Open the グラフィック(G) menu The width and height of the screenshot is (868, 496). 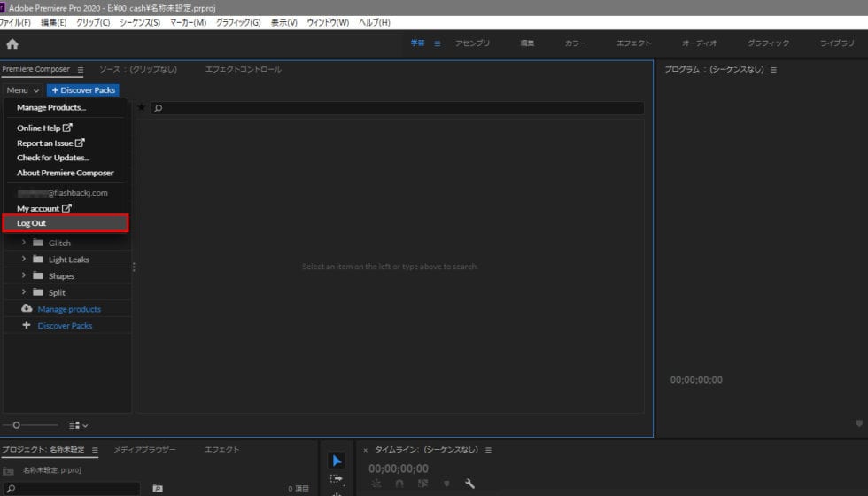click(238, 23)
